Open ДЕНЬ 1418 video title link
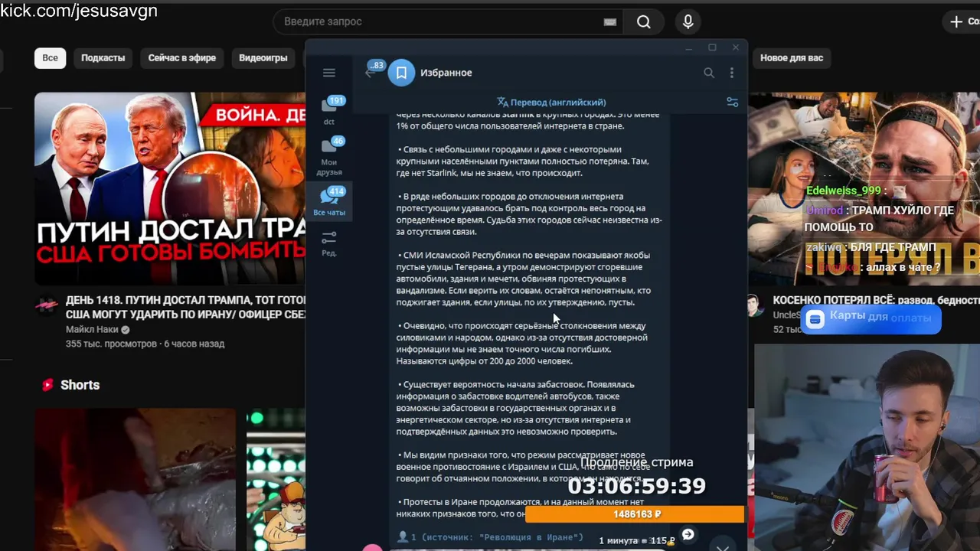Screen dimensions: 980x551 tap(186, 307)
